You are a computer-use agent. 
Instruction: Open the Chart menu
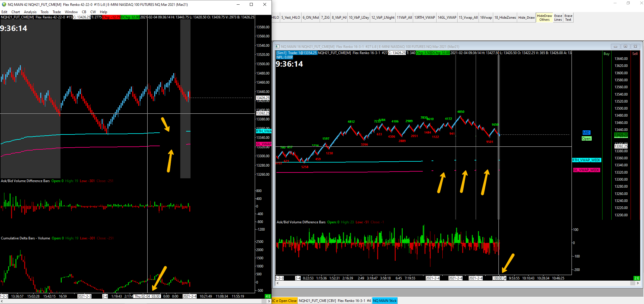[16, 12]
